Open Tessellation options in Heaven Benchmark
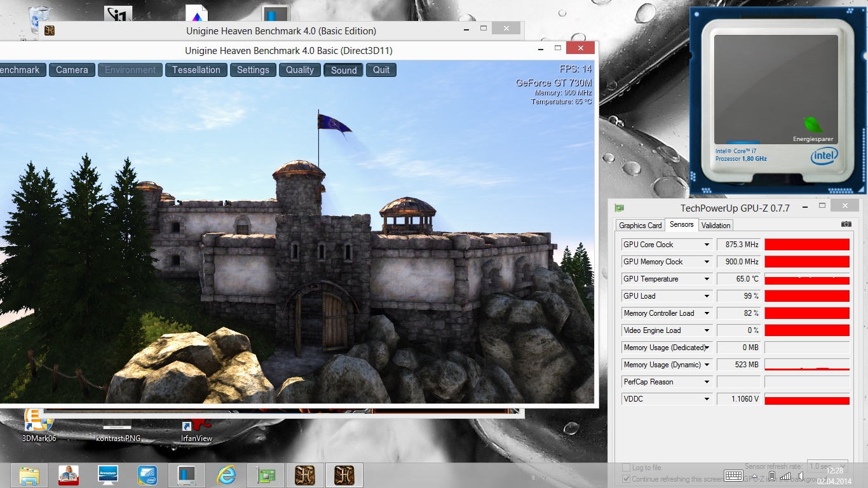The height and width of the screenshot is (488, 868). tap(196, 70)
